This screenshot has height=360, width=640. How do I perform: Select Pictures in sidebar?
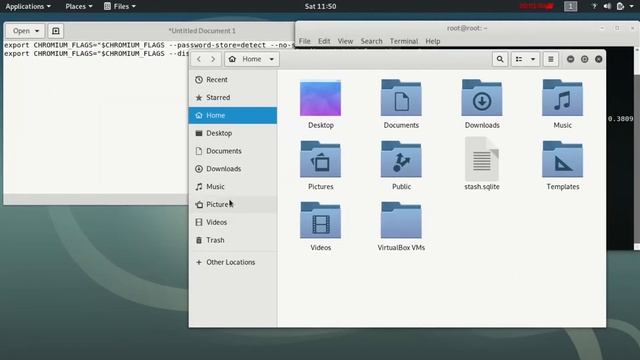coord(233,204)
